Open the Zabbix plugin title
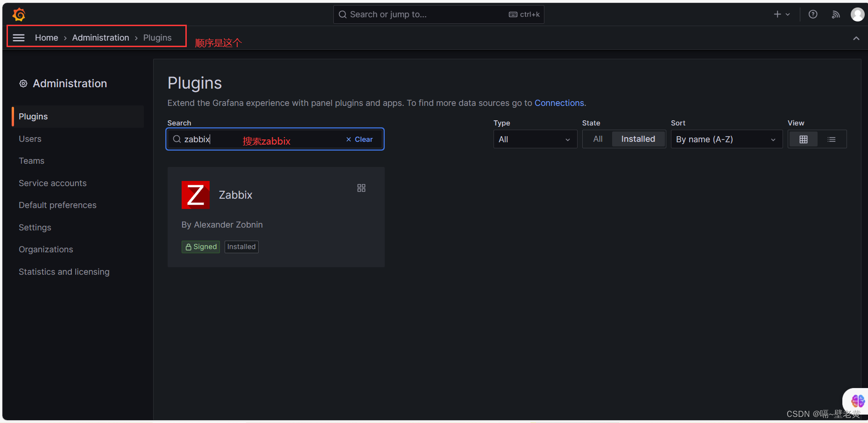 click(x=235, y=195)
